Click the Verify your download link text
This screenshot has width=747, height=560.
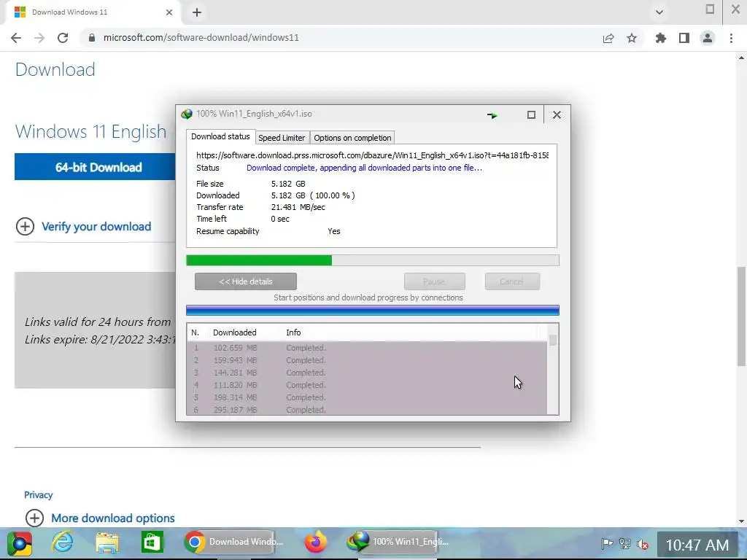(x=96, y=227)
